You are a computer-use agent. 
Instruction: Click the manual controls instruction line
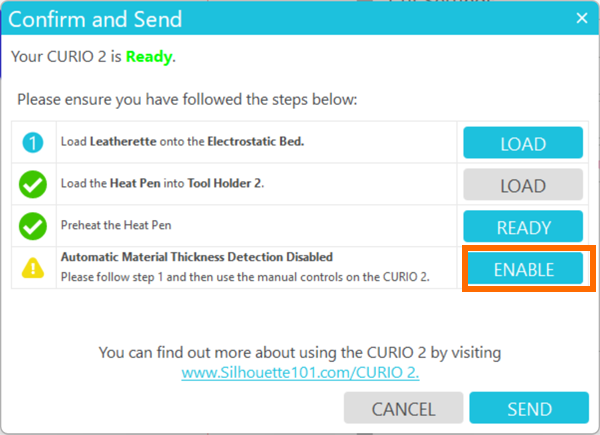(x=245, y=276)
